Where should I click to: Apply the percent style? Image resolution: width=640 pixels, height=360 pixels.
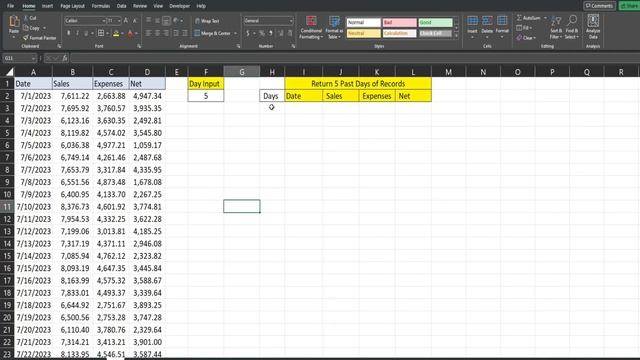pyautogui.click(x=262, y=33)
